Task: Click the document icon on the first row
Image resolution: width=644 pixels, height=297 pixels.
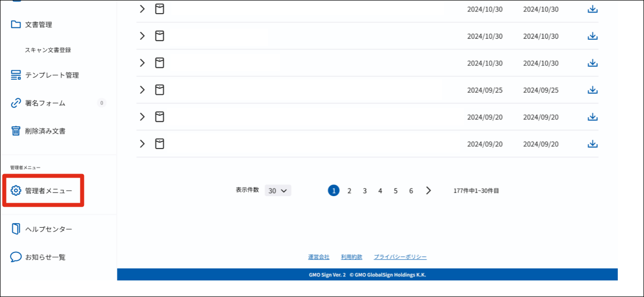Action: coord(159,9)
